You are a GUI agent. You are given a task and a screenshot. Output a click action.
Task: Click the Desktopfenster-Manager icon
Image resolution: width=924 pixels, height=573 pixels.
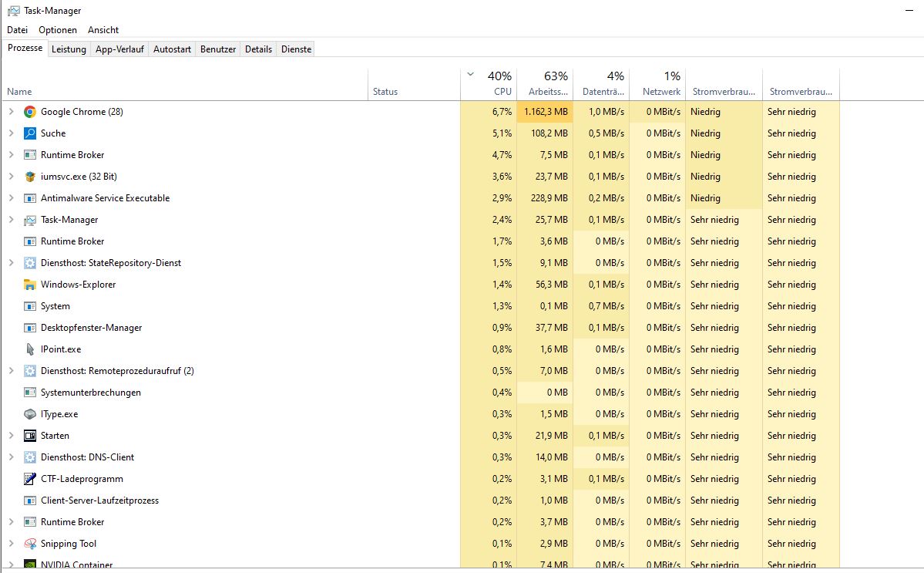pyautogui.click(x=30, y=328)
